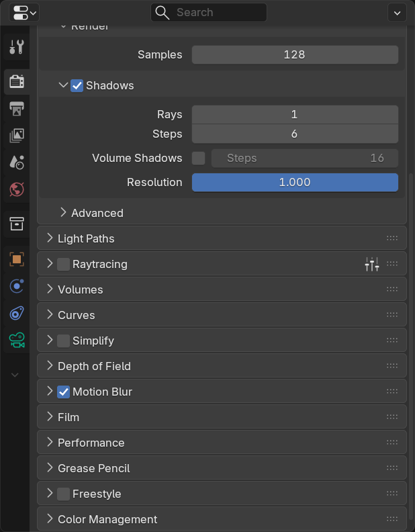The width and height of the screenshot is (415, 532).
Task: Click the Curves panel drag handle
Action: click(x=392, y=315)
